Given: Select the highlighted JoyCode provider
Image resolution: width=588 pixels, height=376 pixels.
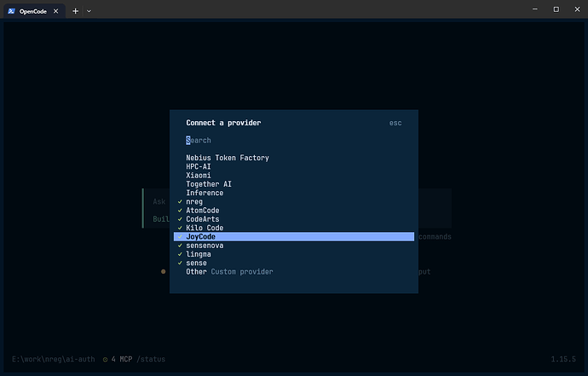Looking at the screenshot, I should [x=294, y=236].
